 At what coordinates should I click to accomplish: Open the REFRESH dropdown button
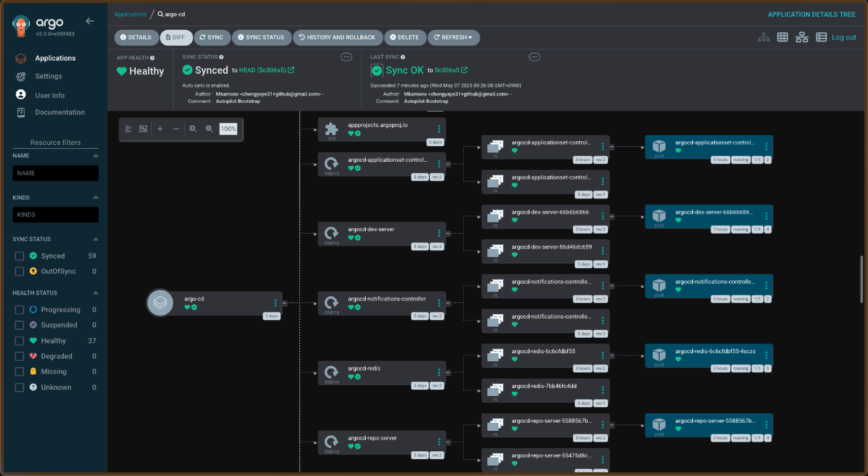[454, 37]
